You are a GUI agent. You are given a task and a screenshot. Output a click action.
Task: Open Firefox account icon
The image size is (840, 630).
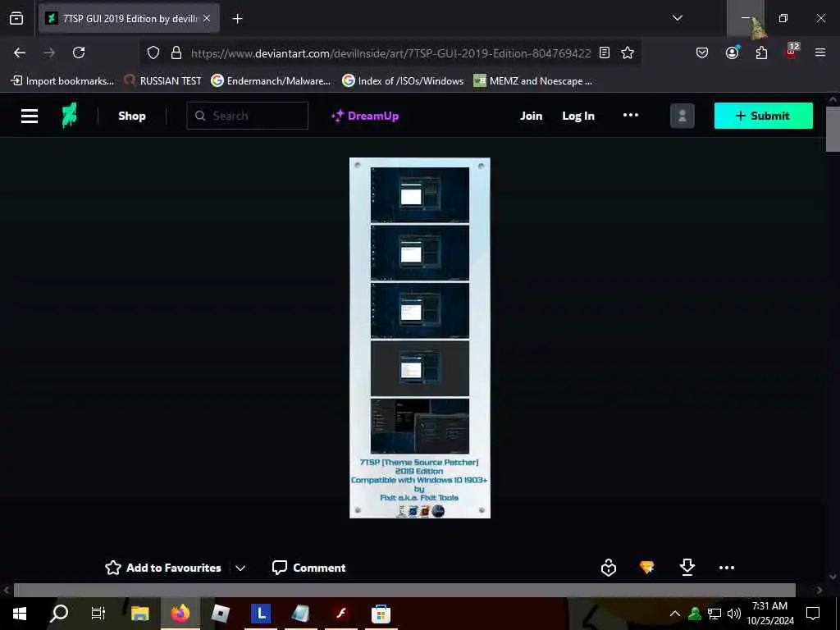pyautogui.click(x=732, y=52)
